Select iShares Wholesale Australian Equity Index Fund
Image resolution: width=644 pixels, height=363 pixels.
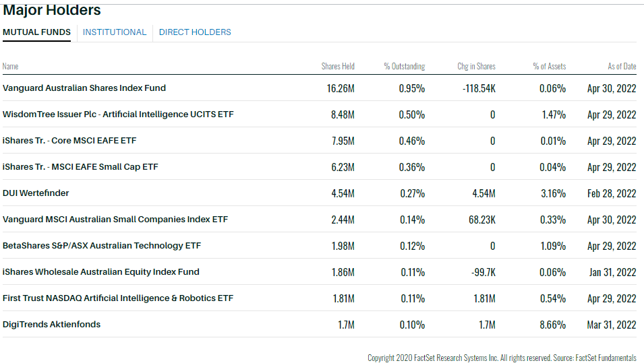(101, 271)
